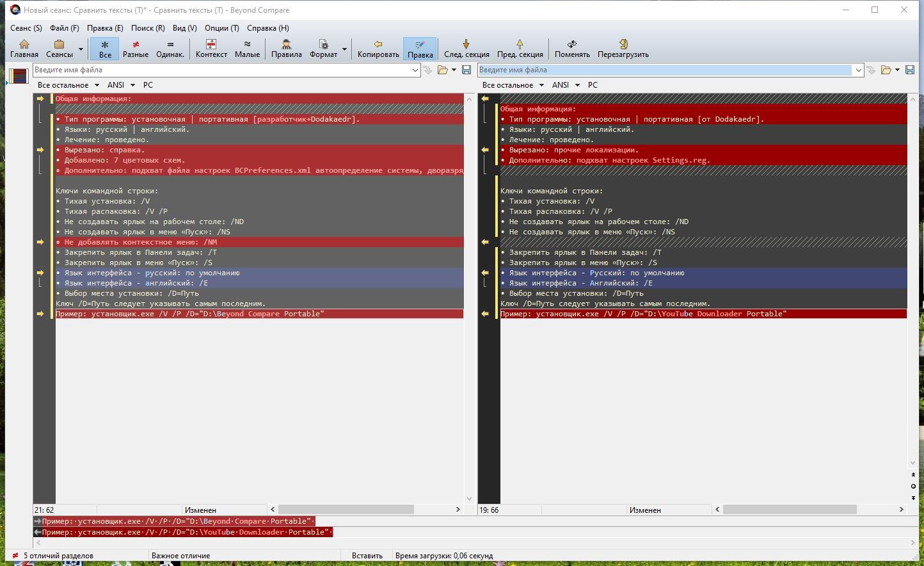
Task: Toggle the Разные differences-only filter
Action: pos(136,48)
